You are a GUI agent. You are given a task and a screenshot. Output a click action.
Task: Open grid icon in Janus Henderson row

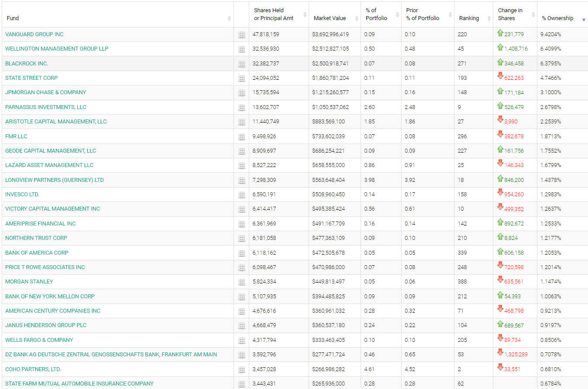click(x=241, y=326)
